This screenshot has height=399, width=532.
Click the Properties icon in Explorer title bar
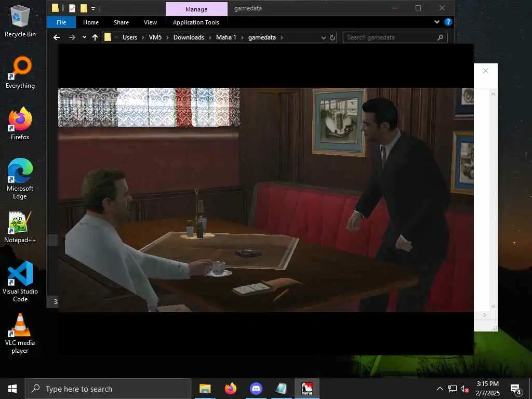point(72,8)
